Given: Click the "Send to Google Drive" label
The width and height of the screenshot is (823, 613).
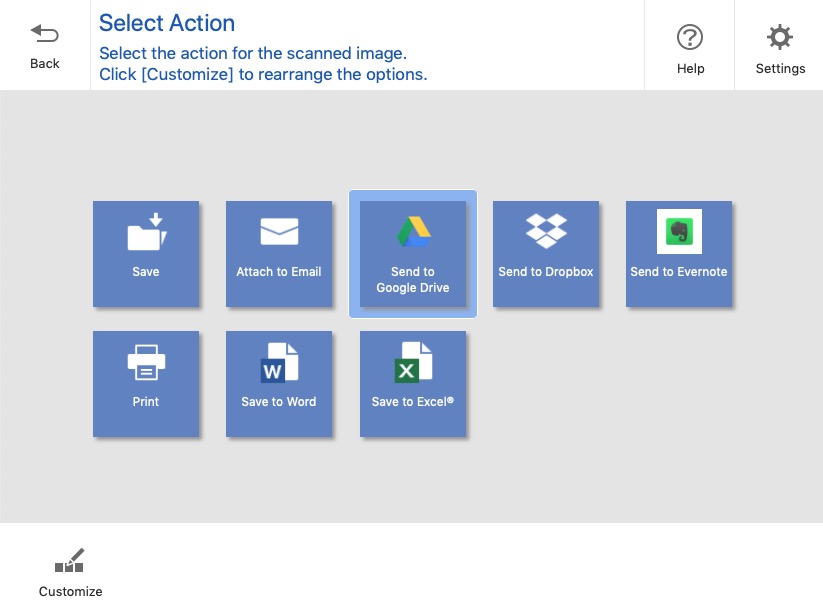Looking at the screenshot, I should click(x=413, y=280).
